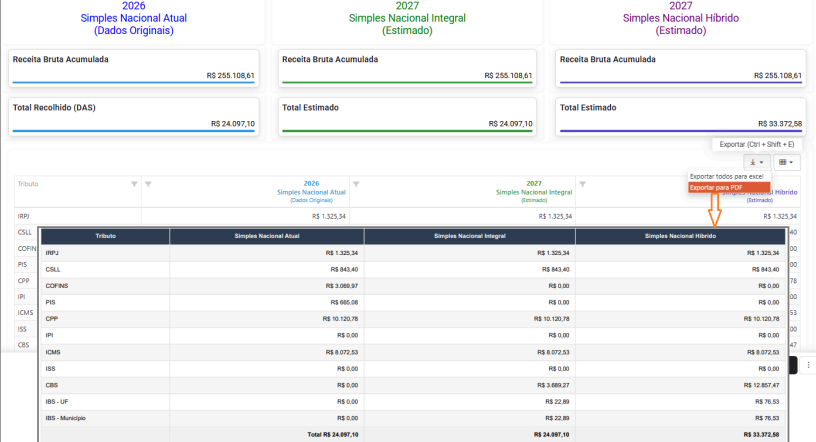Select the blue title 2026 Simples Nacional Atual
816x442 pixels.
click(134, 18)
